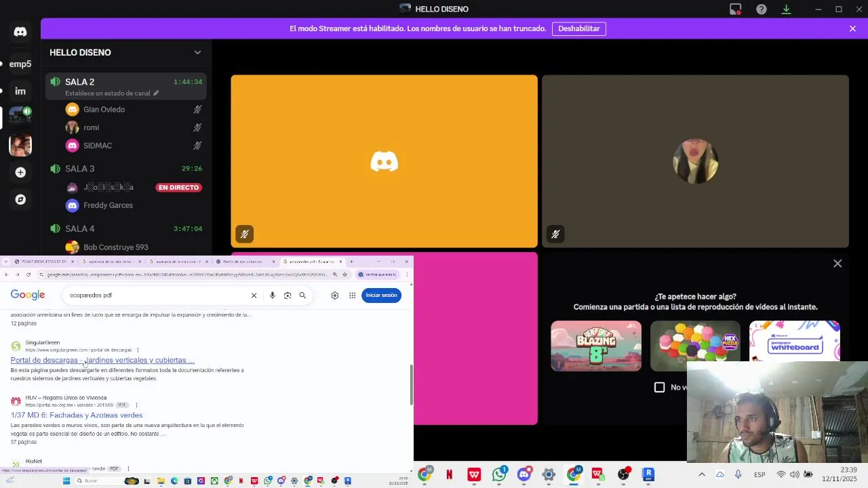Dismiss the Streamer mode banner with X

pyautogui.click(x=852, y=28)
